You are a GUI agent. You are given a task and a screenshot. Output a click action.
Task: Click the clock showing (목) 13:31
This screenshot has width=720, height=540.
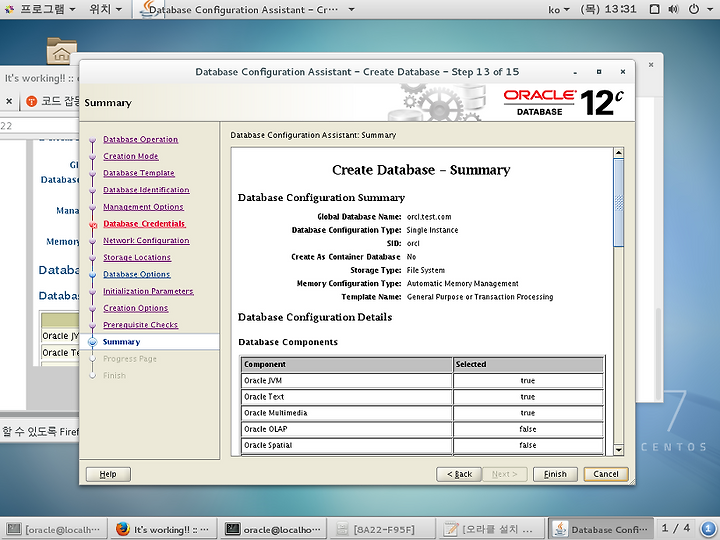click(608, 9)
